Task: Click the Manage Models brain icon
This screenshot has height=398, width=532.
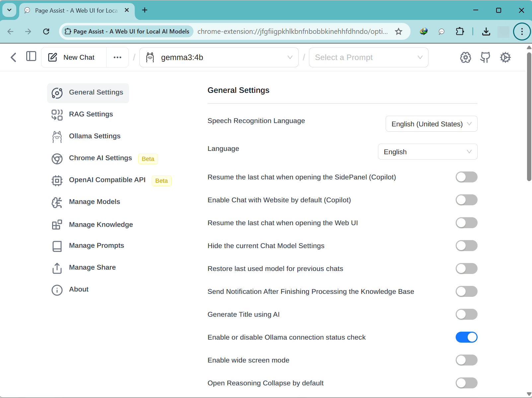Action: coord(57,203)
